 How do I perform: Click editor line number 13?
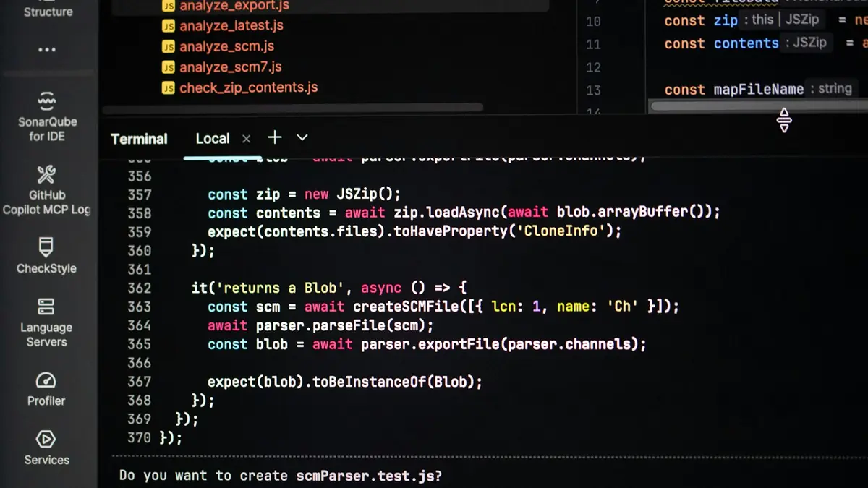pos(593,90)
